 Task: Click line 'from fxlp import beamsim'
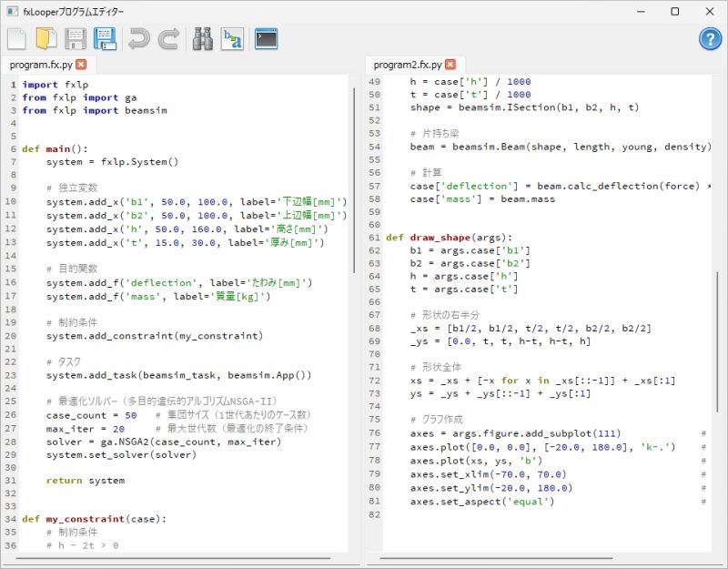click(95, 110)
